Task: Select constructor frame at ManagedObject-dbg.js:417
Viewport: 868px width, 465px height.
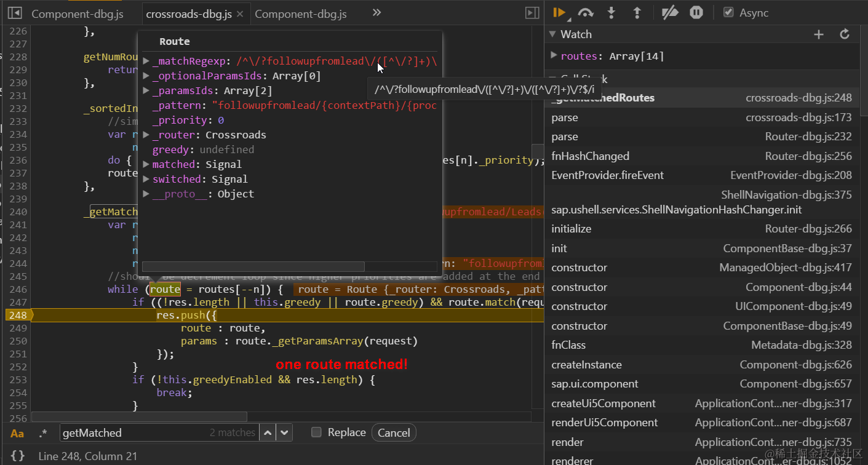Action: point(702,268)
